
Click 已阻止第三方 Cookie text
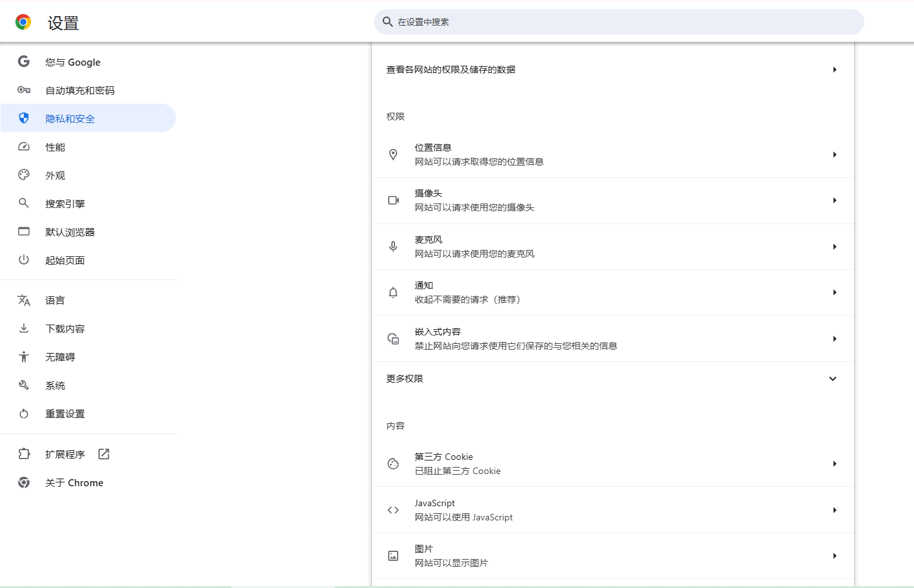(x=458, y=471)
